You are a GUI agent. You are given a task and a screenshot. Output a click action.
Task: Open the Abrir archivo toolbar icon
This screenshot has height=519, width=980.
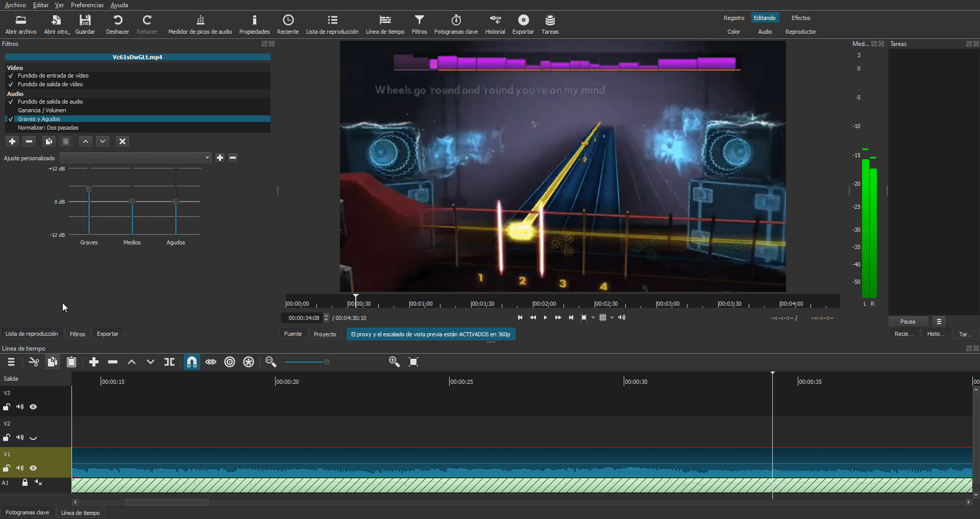(21, 24)
